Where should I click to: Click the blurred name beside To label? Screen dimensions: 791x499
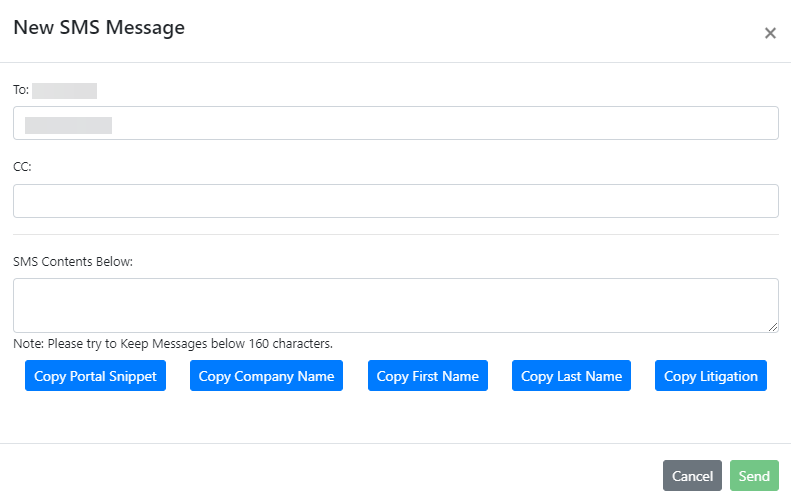pos(64,91)
